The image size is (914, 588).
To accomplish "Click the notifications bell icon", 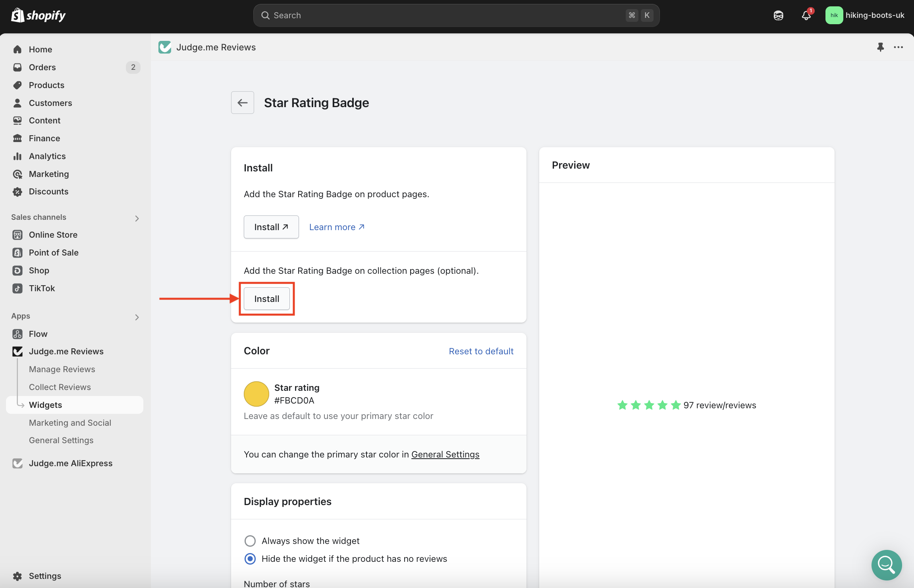I will click(x=806, y=15).
